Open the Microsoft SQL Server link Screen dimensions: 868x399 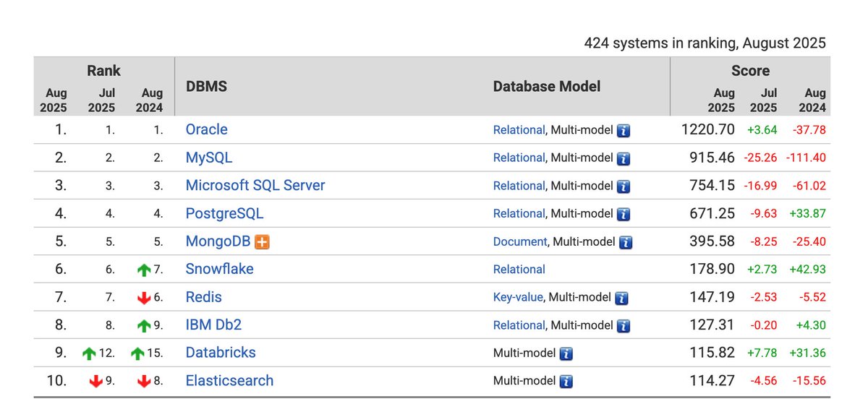point(255,185)
